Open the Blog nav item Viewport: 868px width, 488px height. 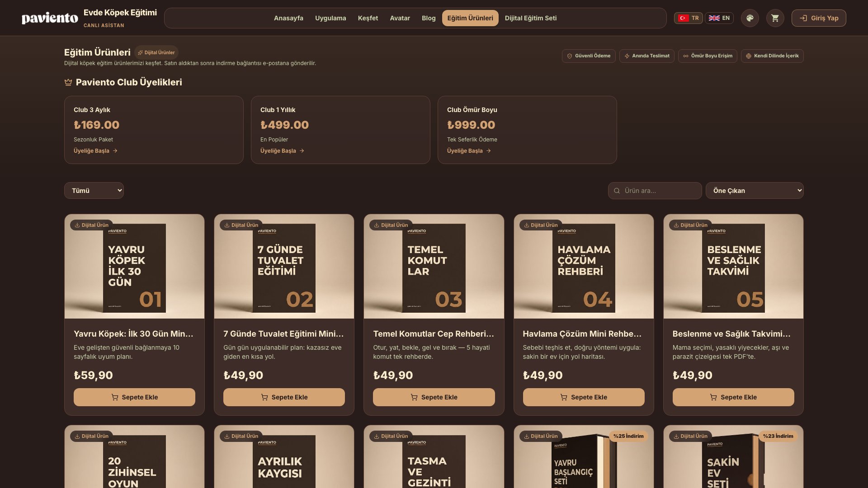[429, 18]
